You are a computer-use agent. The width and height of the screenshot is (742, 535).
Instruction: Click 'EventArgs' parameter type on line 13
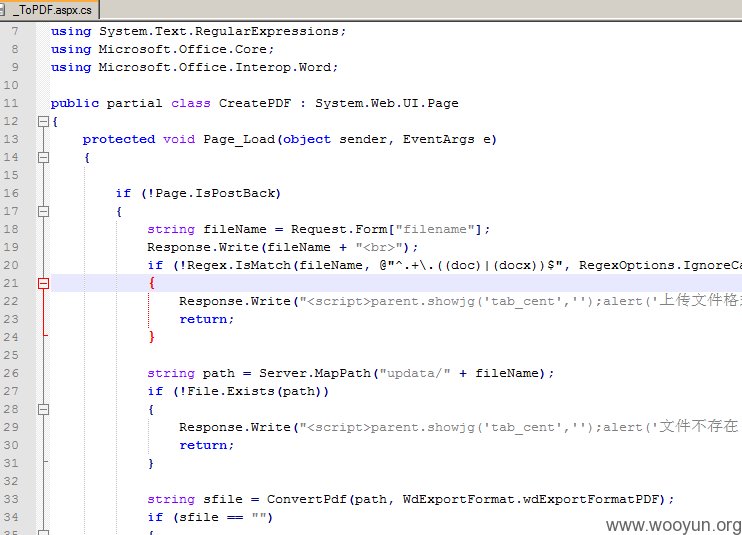(x=438, y=140)
